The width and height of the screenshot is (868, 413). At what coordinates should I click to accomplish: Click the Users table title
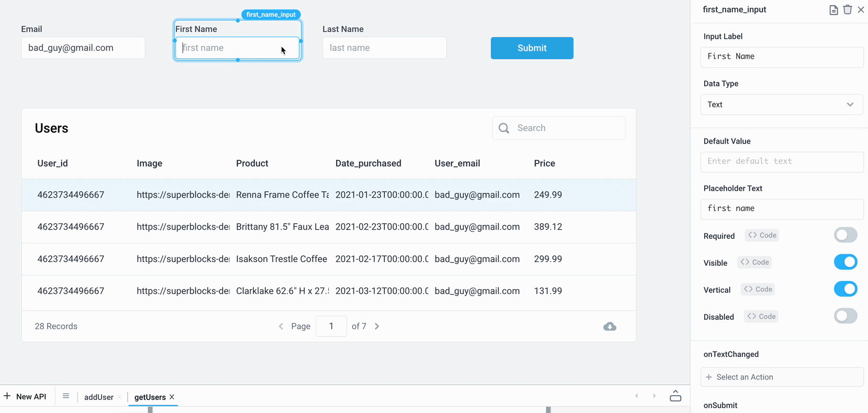(x=51, y=128)
